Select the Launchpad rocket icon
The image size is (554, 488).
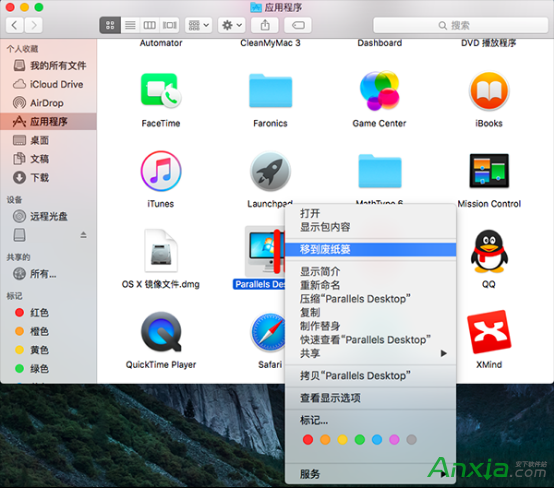point(270,171)
